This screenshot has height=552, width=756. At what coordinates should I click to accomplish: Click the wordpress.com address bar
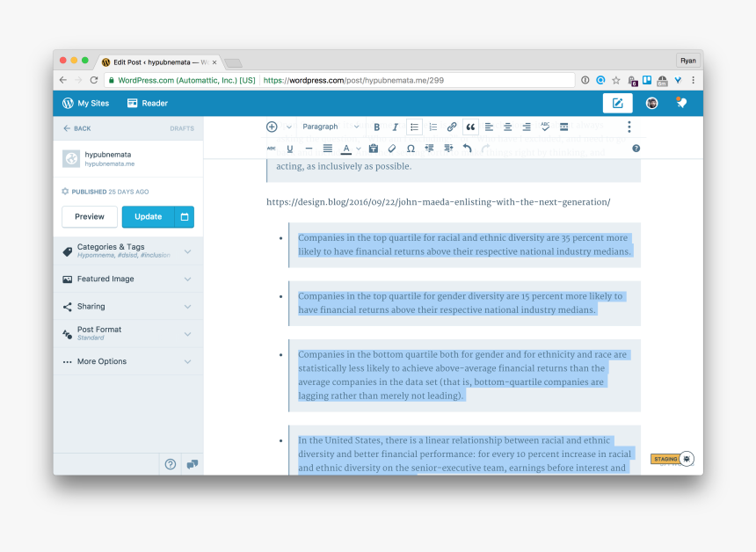(x=339, y=80)
